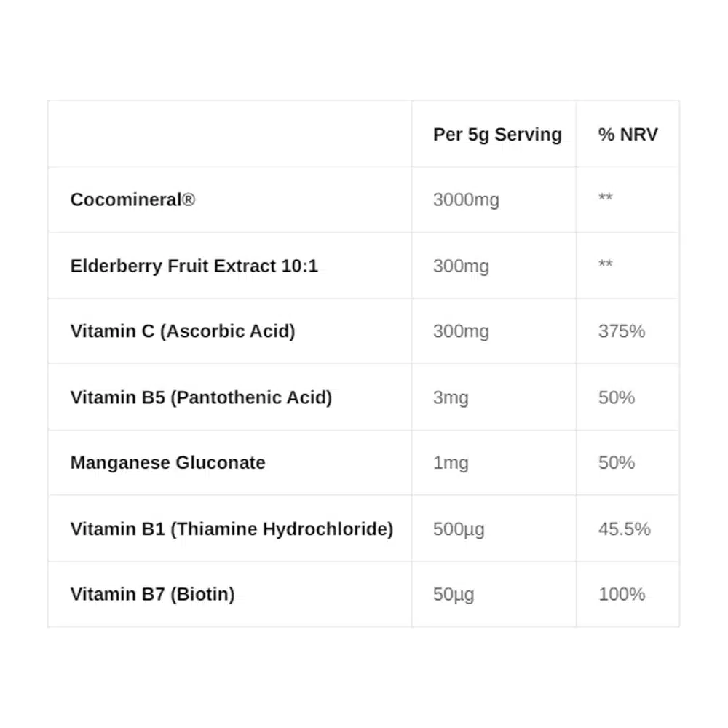Click the 375% NRV value
Viewport: 728px width, 728px height.
pos(622,331)
